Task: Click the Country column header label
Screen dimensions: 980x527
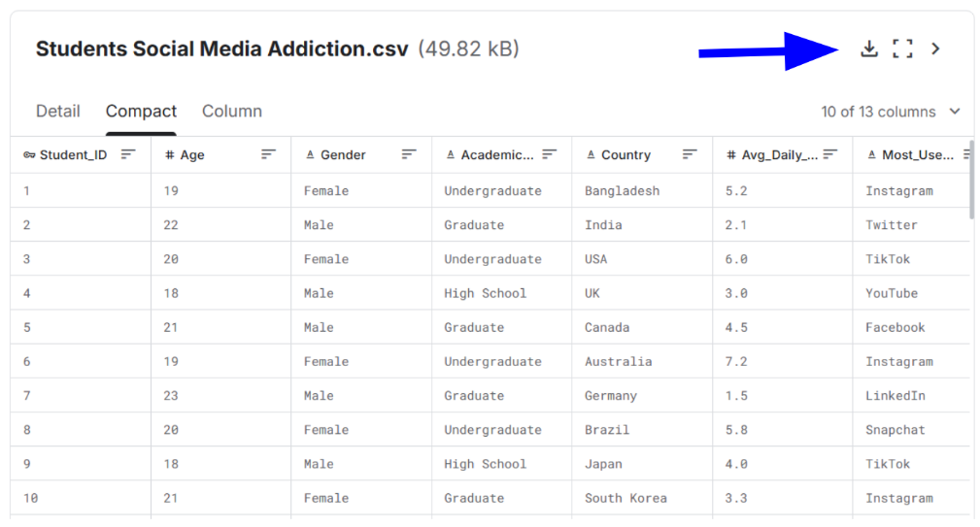Action: [625, 155]
